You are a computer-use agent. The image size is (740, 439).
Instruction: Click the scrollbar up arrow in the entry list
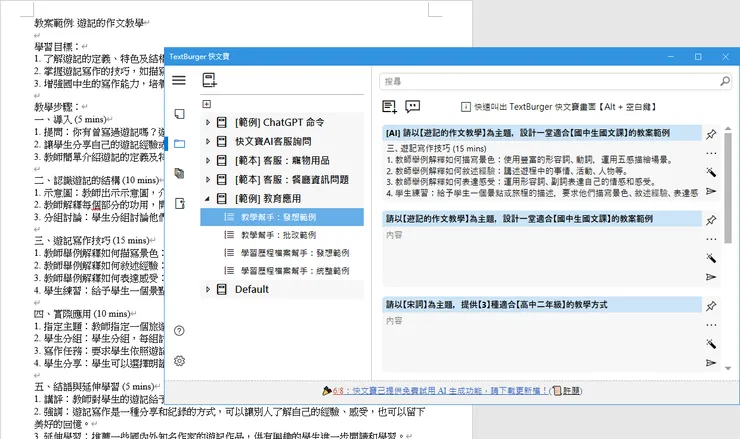(728, 128)
